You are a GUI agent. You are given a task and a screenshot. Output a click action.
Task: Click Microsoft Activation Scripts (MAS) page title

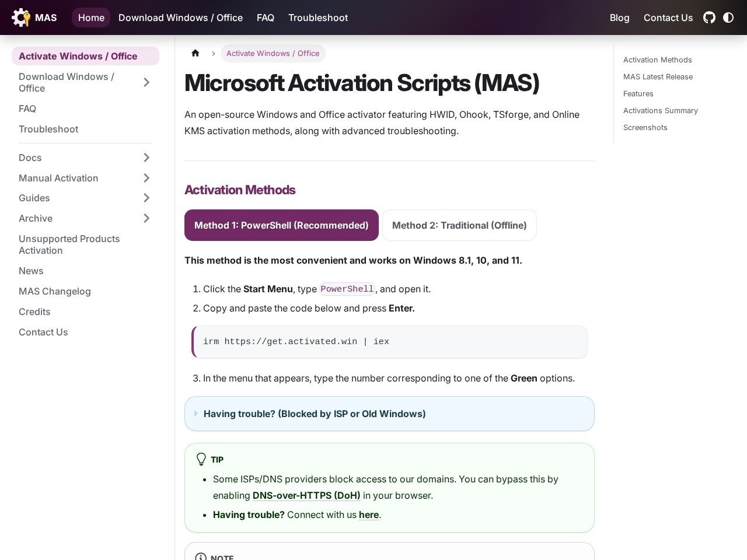pos(362,83)
